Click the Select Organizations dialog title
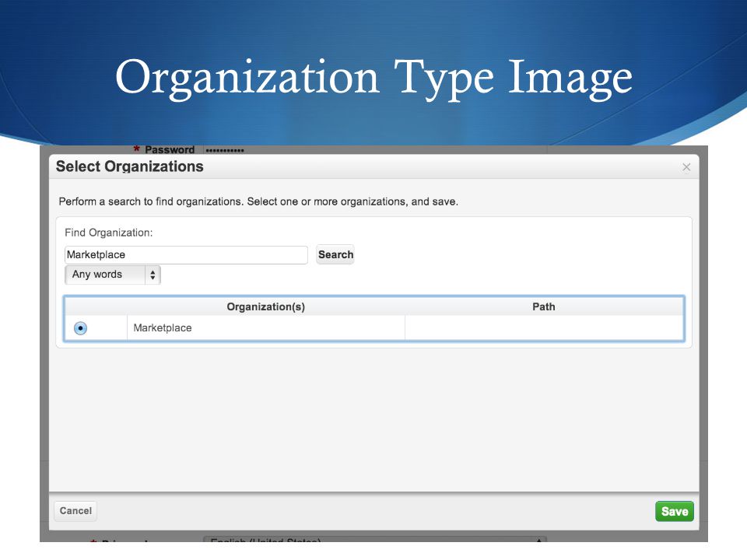The height and width of the screenshot is (560, 747). pyautogui.click(x=130, y=166)
